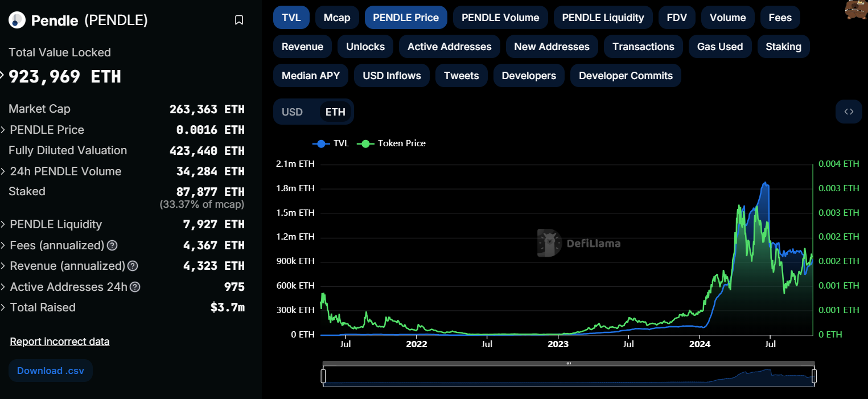Image resolution: width=868 pixels, height=399 pixels.
Task: Enable the Mcap chart metric
Action: [x=337, y=18]
